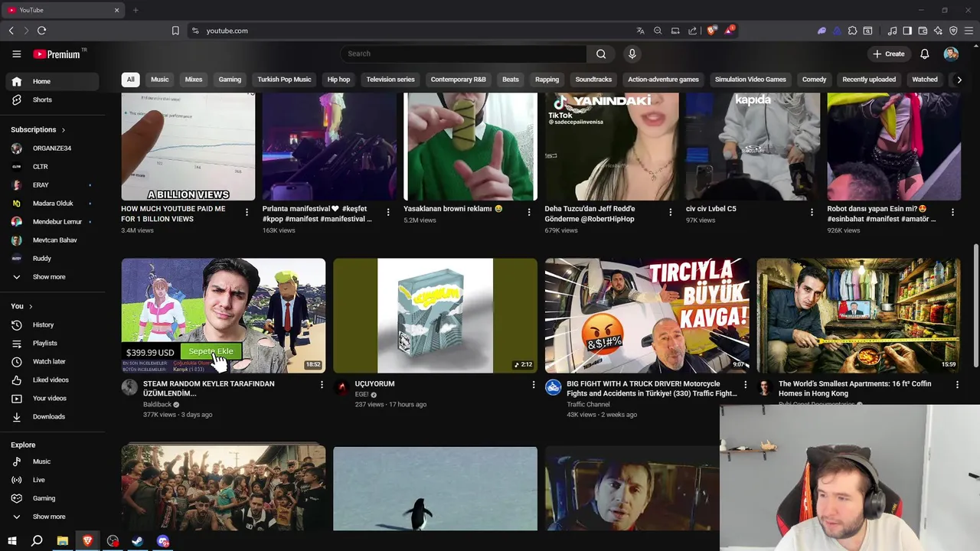Open the account avatar menu
The height and width of the screenshot is (551, 980).
click(x=951, y=54)
